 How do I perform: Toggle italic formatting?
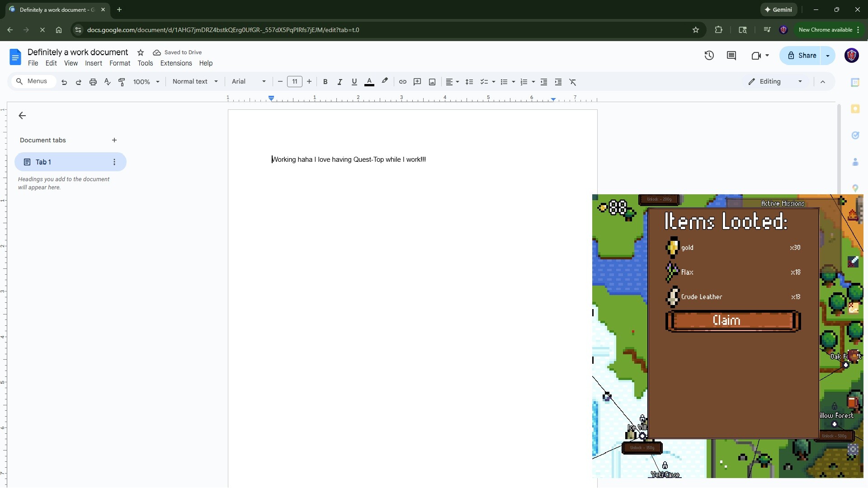tap(340, 82)
